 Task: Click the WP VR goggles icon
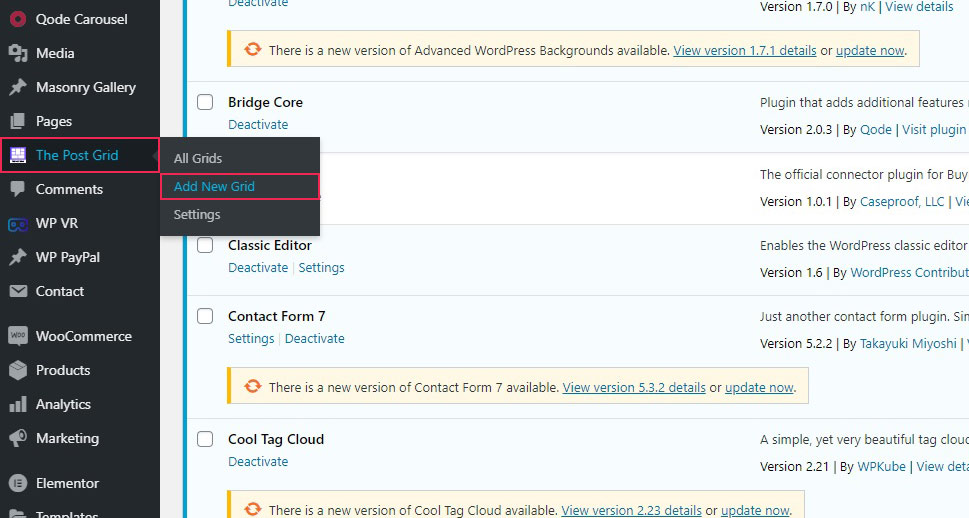[18, 224]
